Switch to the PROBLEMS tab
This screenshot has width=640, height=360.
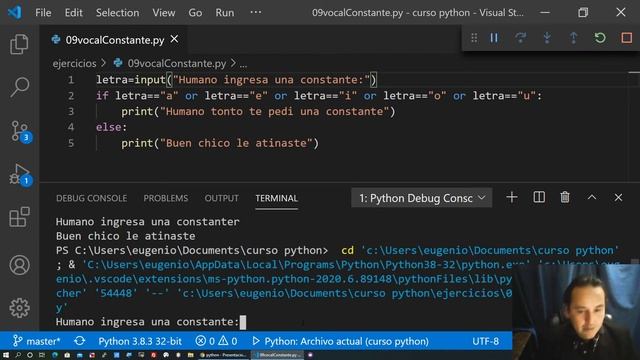[x=166, y=198]
